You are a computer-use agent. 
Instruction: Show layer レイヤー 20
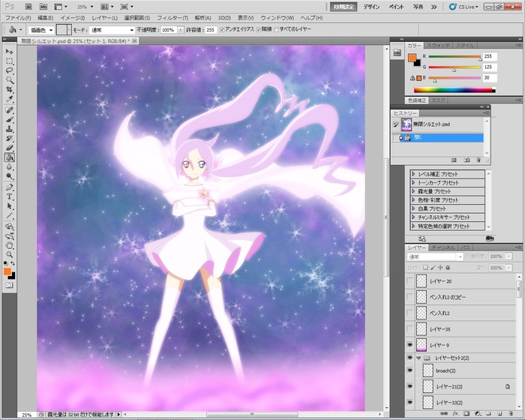(409, 281)
